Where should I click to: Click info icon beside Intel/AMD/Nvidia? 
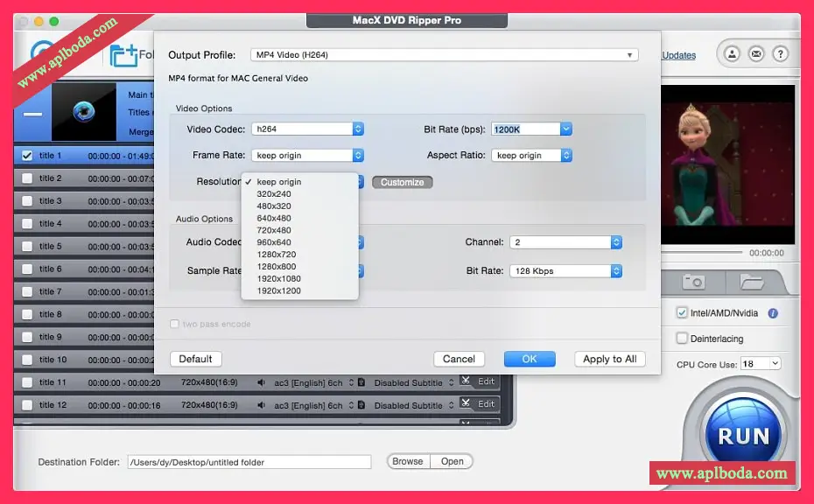[773, 313]
